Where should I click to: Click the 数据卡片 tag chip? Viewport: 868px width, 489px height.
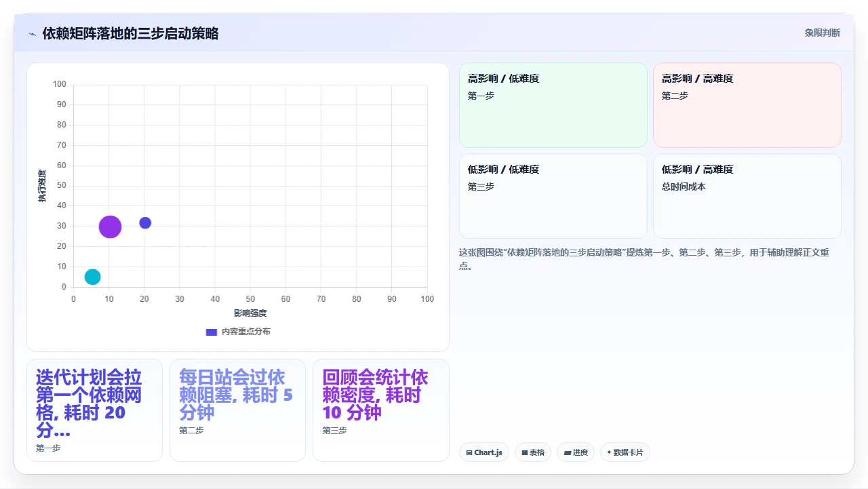click(625, 452)
